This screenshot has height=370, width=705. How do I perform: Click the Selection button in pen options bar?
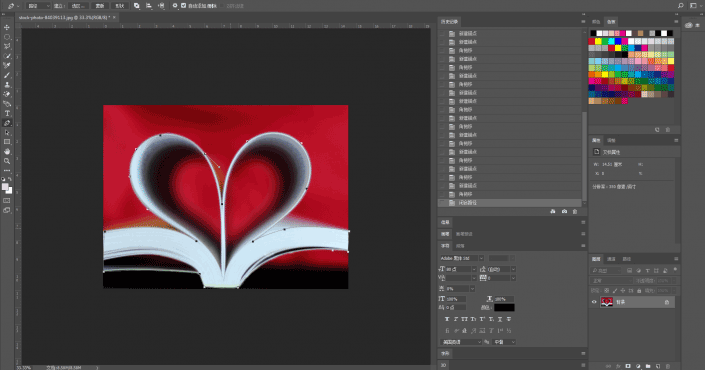pos(80,6)
